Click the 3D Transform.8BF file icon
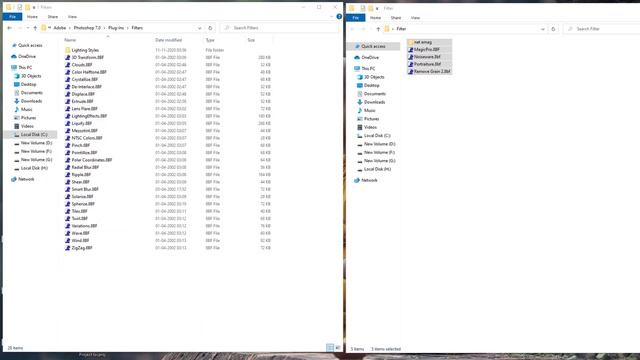This screenshot has width=640, height=360. [68, 58]
